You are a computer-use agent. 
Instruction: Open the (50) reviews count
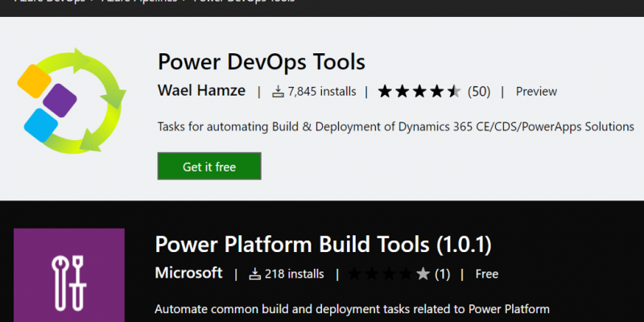click(479, 91)
